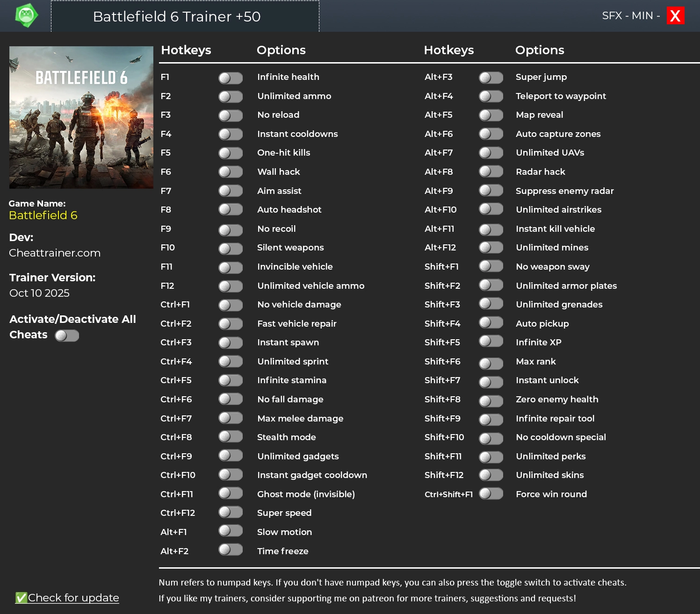
Task: Switch on No recoil cheat
Action: (231, 229)
